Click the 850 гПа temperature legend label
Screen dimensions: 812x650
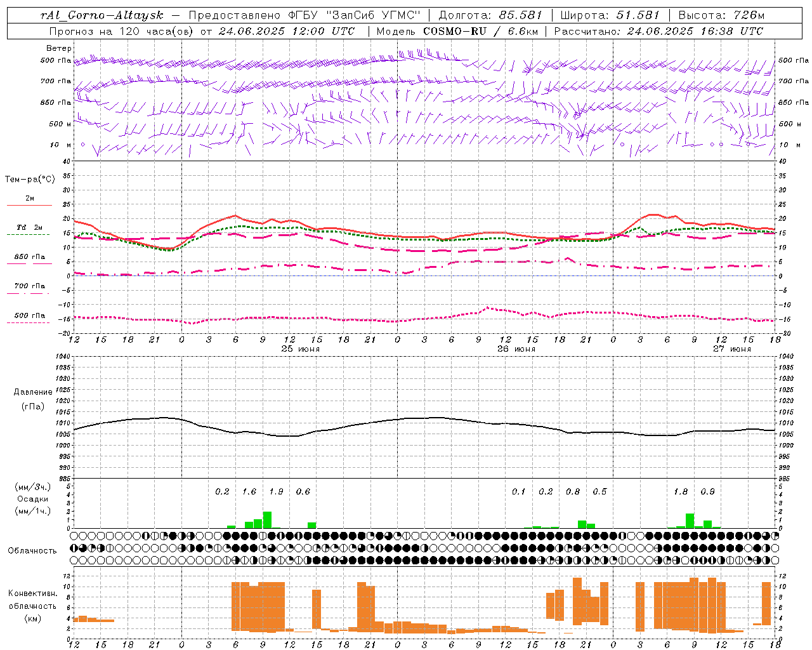[30, 256]
